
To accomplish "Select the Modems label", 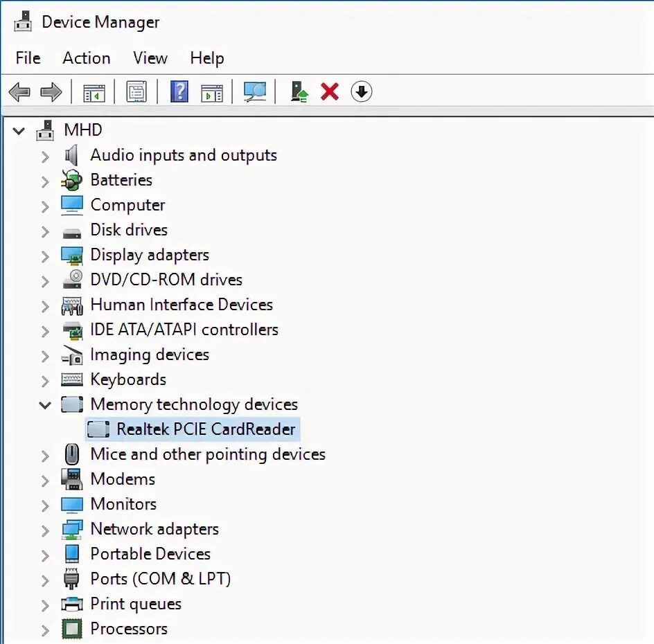I will tap(123, 479).
